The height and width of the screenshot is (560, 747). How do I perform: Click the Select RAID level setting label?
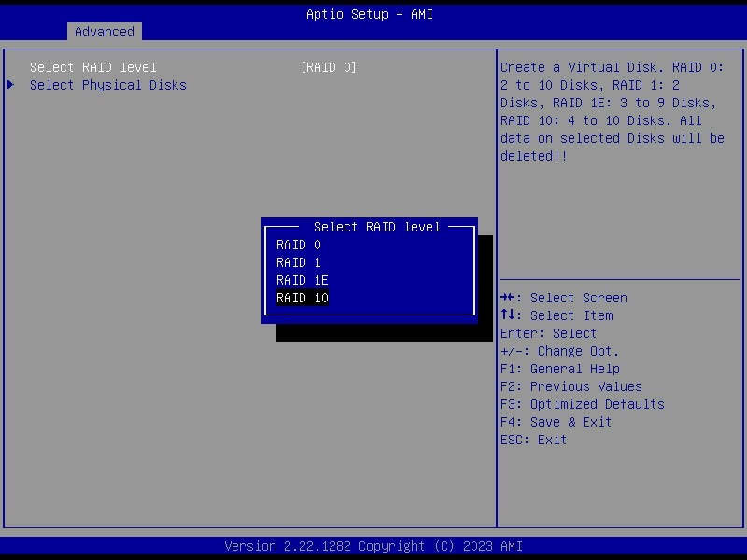[92, 67]
